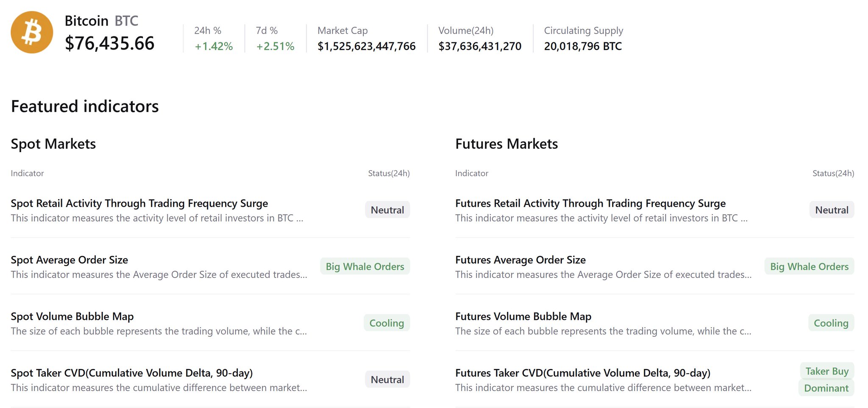This screenshot has height=408, width=868.
Task: Click the Futures Markets section heading
Action: pyautogui.click(x=506, y=144)
